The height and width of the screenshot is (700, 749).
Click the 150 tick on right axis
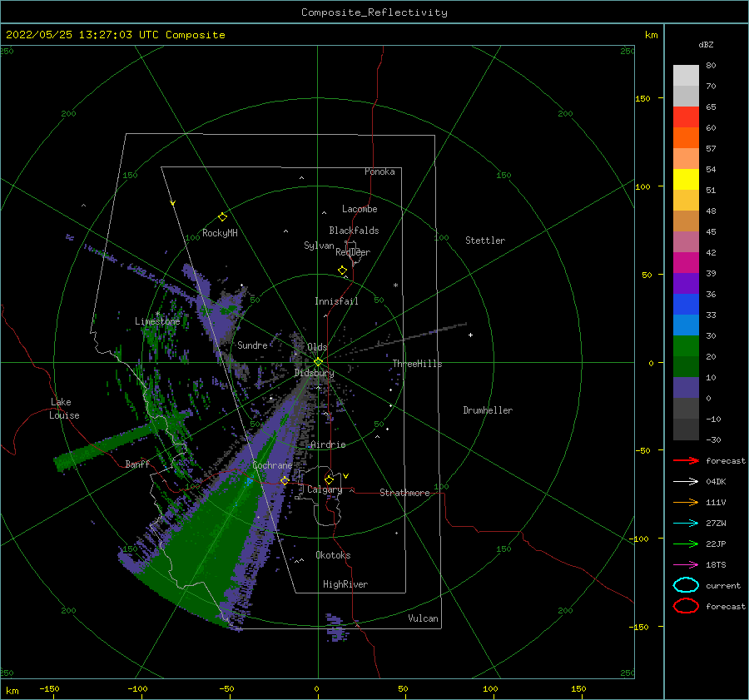pyautogui.click(x=643, y=98)
